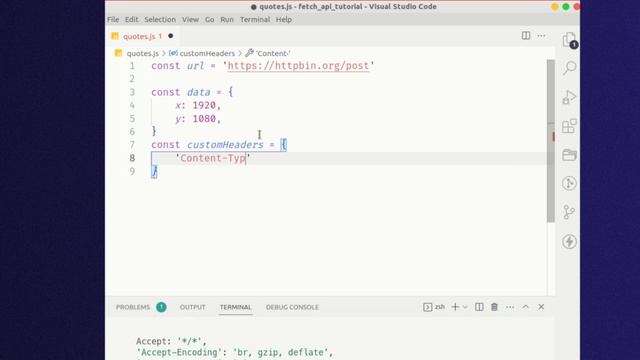The width and height of the screenshot is (640, 360).
Task: Open the File menu
Action: coord(113,20)
